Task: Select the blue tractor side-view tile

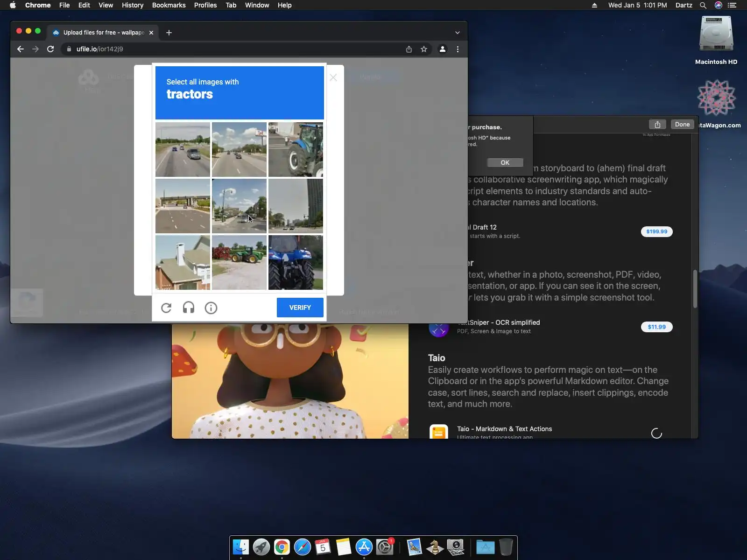Action: tap(296, 150)
